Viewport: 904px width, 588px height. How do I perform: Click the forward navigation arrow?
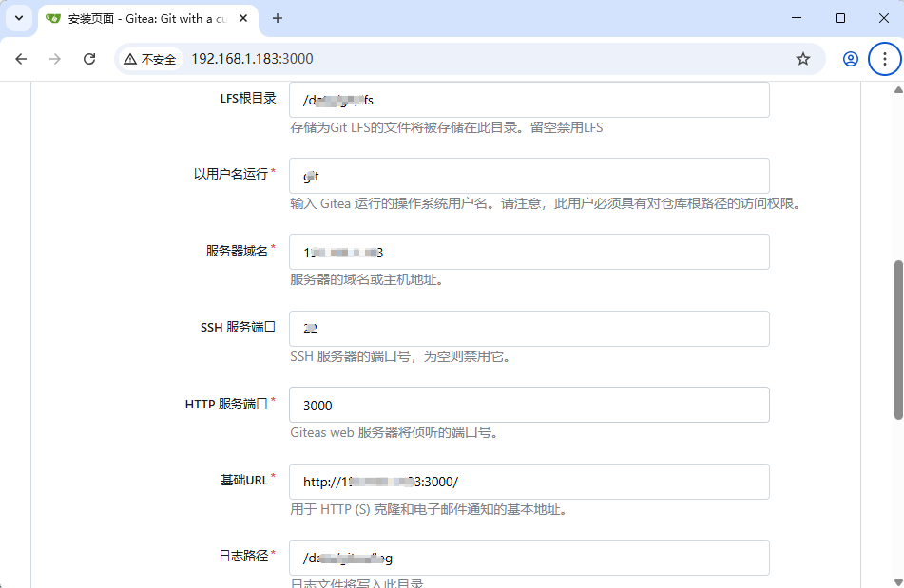[x=55, y=59]
